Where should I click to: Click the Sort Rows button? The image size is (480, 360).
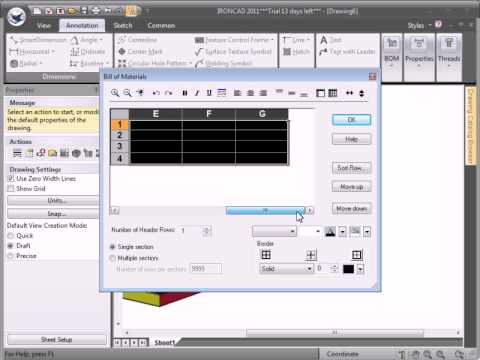tap(351, 168)
